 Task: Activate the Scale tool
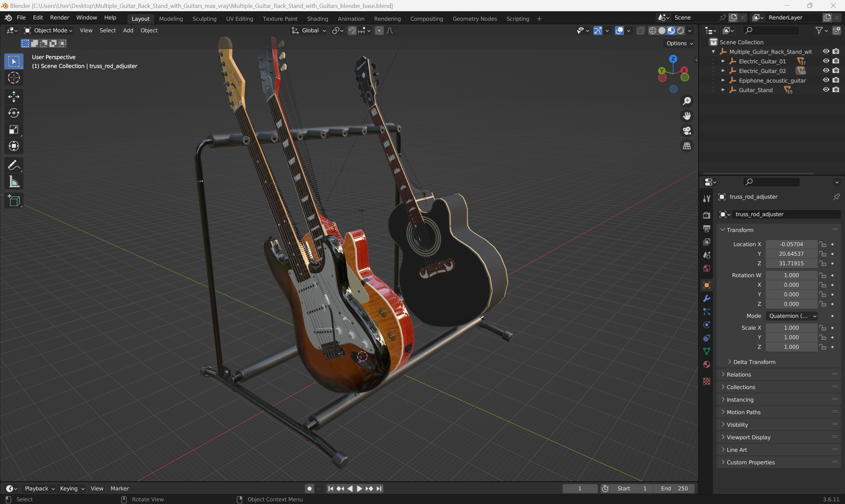tap(14, 130)
